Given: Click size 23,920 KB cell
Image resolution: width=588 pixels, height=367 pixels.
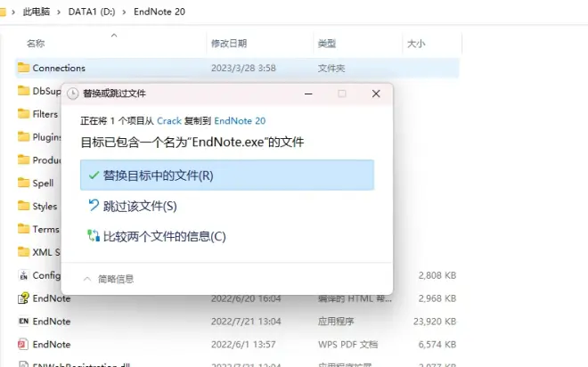Looking at the screenshot, I should [x=435, y=322].
